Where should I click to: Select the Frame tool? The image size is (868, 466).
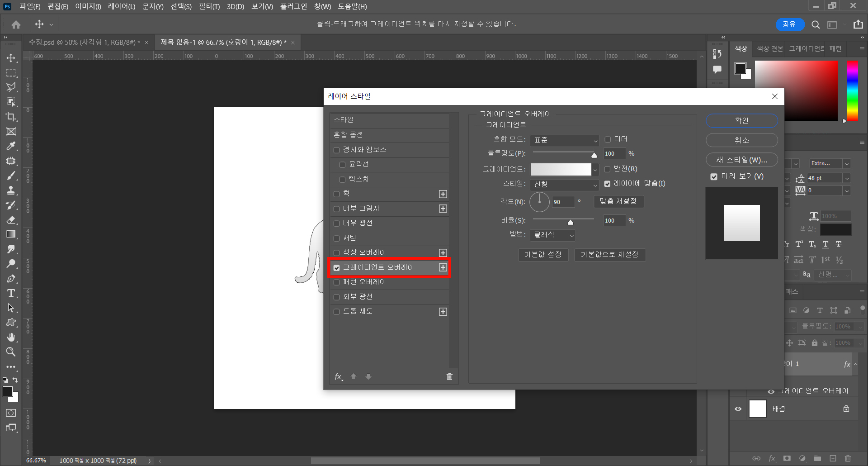click(x=11, y=131)
